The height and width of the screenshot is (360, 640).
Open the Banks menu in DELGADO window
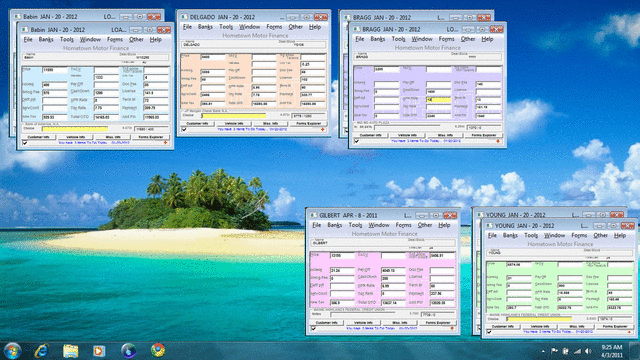click(x=205, y=27)
